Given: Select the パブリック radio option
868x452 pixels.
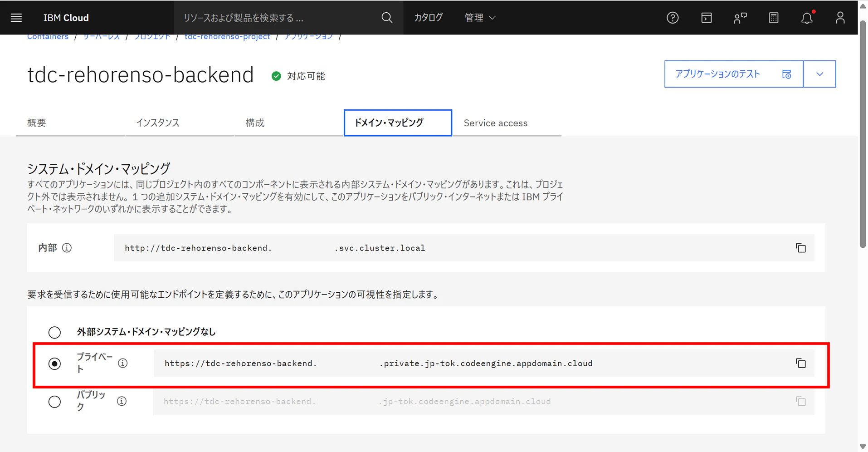Looking at the screenshot, I should coord(54,402).
